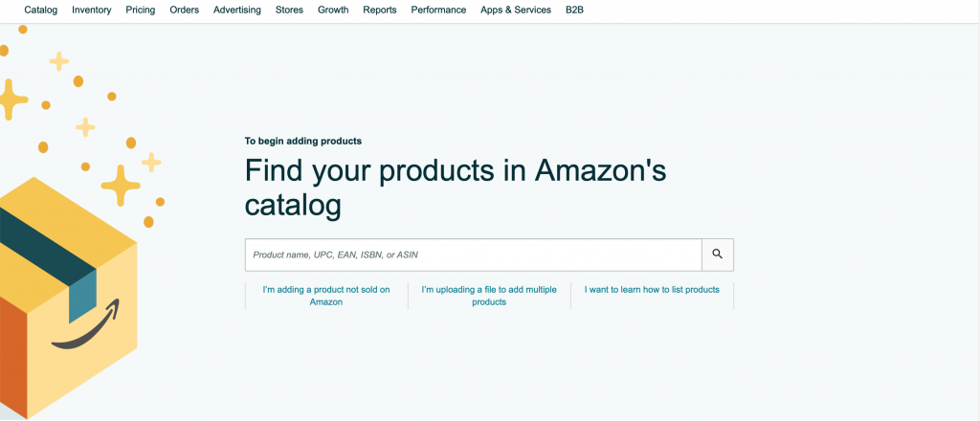Screen dimensions: 980x421
Task: Click the magnifying glass search icon
Action: 718,255
